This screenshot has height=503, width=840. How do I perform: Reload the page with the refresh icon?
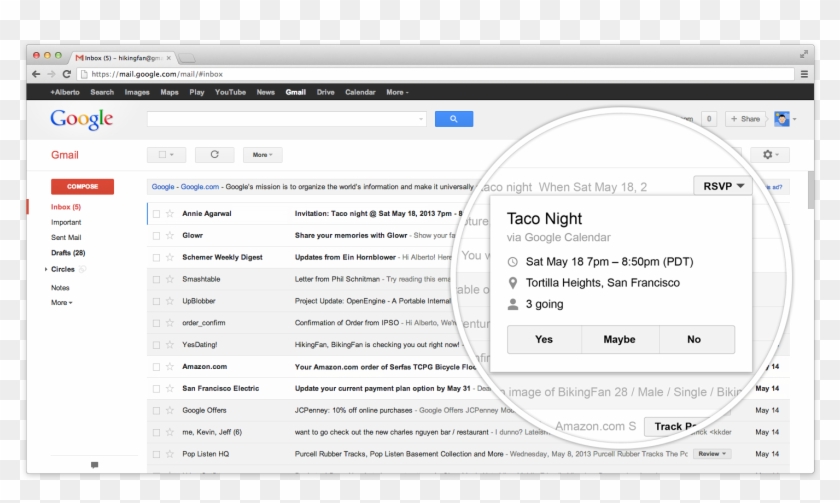[x=66, y=74]
